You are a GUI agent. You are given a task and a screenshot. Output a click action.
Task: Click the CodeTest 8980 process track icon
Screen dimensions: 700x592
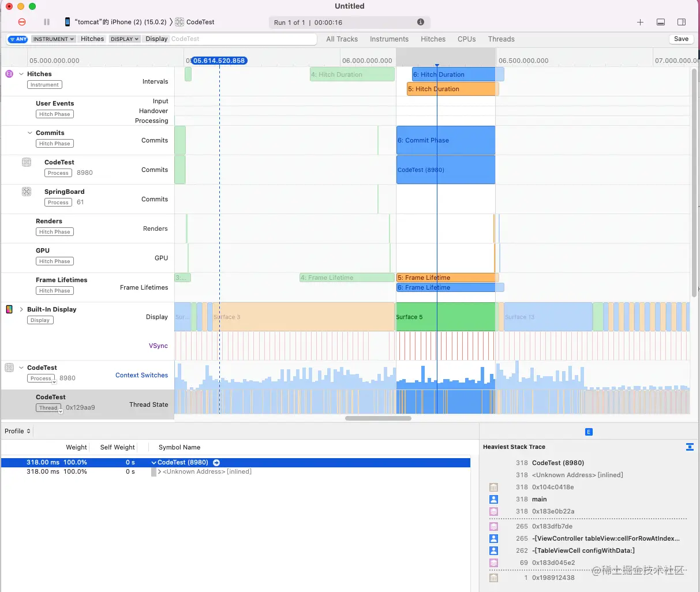pos(9,368)
